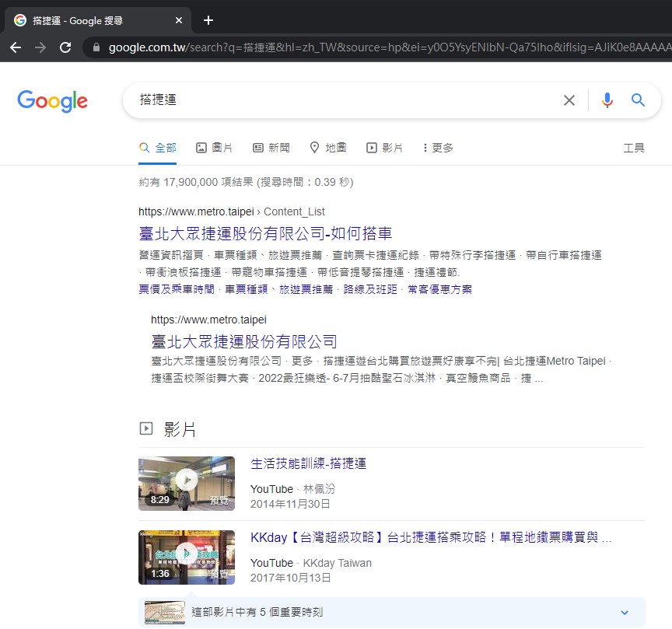
Task: Clear the search box with the X icon
Action: (x=569, y=100)
